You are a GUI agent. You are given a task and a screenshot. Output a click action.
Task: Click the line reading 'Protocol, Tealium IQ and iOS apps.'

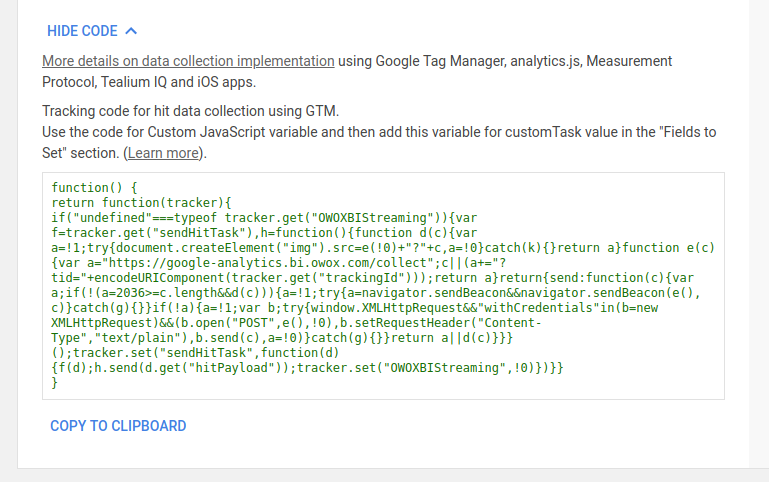coord(149,82)
